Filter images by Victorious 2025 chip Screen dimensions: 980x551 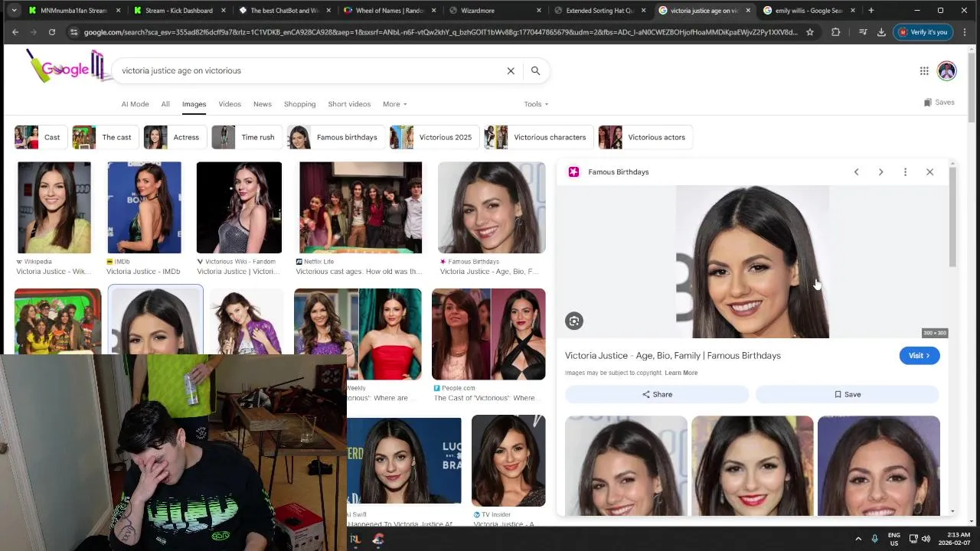click(x=433, y=137)
